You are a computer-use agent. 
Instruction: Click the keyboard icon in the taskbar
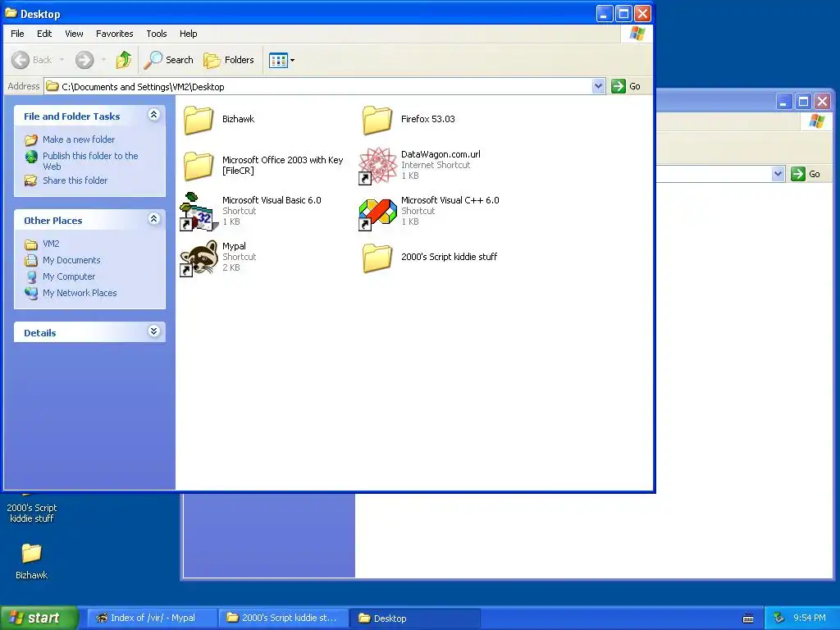click(748, 619)
